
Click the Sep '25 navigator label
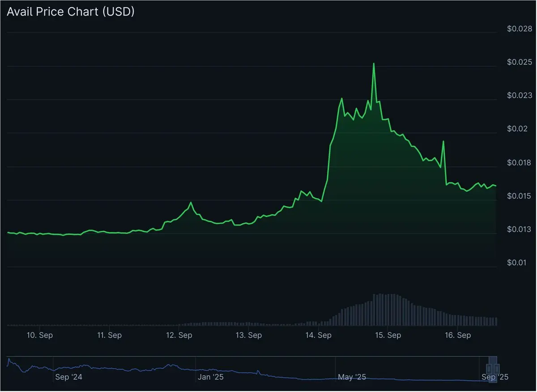[x=495, y=377]
